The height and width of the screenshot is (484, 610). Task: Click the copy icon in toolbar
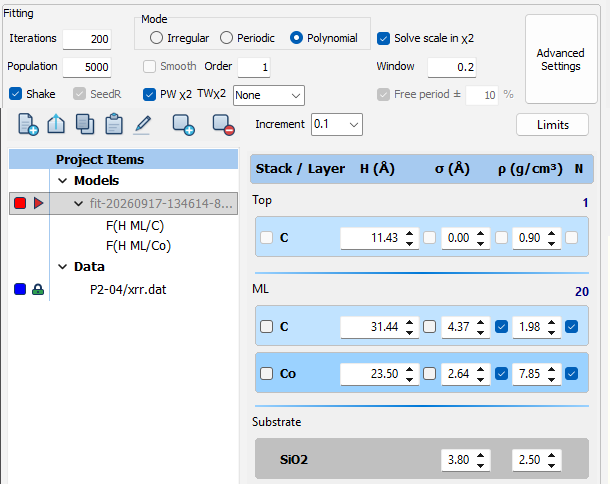coord(85,125)
